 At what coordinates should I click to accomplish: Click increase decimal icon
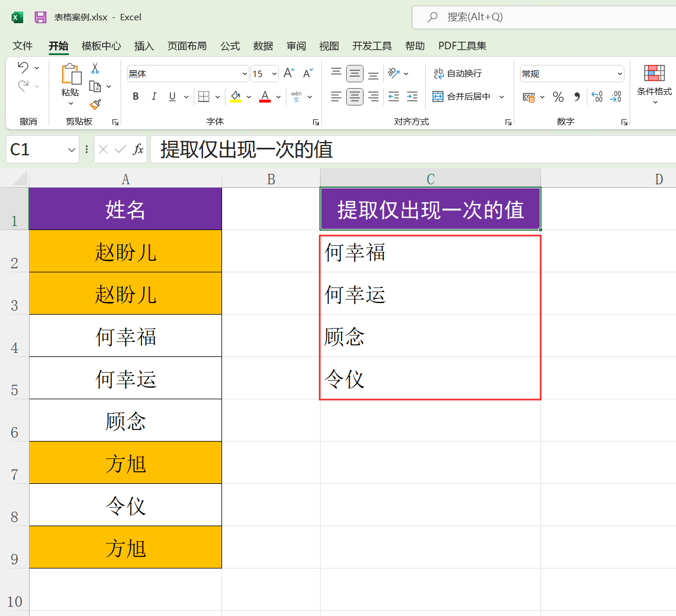pyautogui.click(x=597, y=97)
